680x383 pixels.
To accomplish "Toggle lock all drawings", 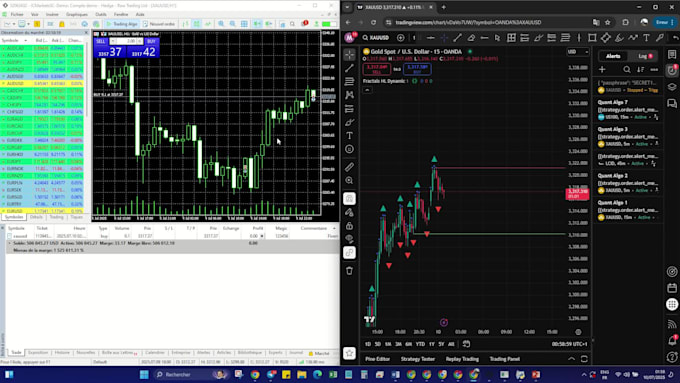I will coord(350,226).
